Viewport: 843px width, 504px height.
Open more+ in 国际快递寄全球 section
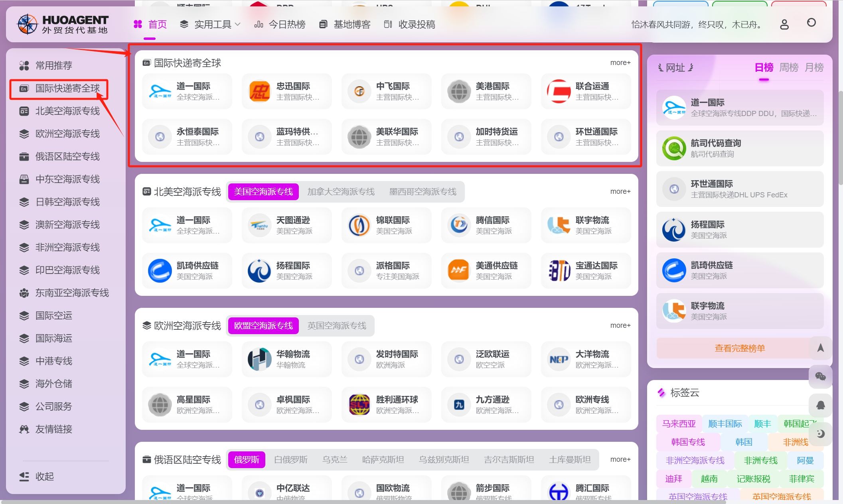620,63
